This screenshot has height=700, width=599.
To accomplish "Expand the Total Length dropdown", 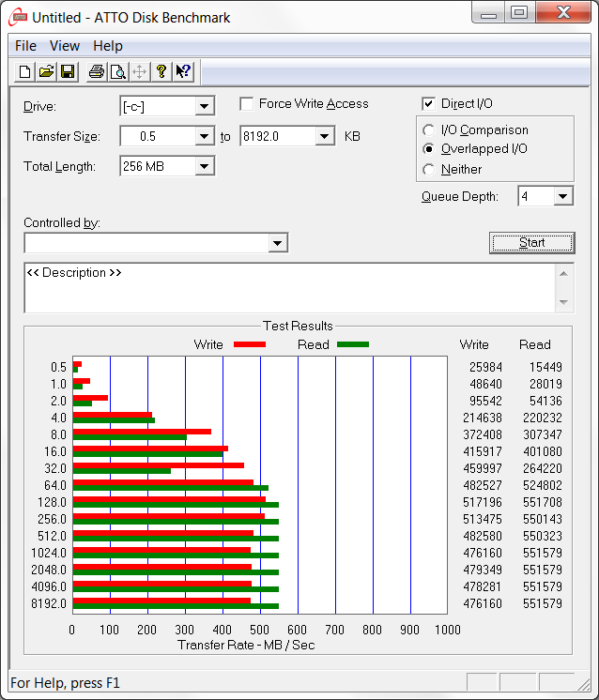I will click(x=205, y=167).
